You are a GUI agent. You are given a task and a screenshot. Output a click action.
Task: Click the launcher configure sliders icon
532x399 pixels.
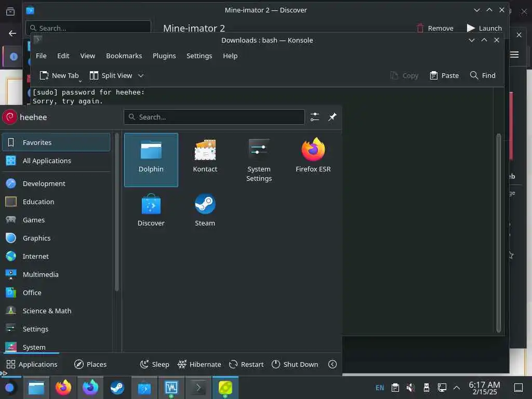point(314,117)
